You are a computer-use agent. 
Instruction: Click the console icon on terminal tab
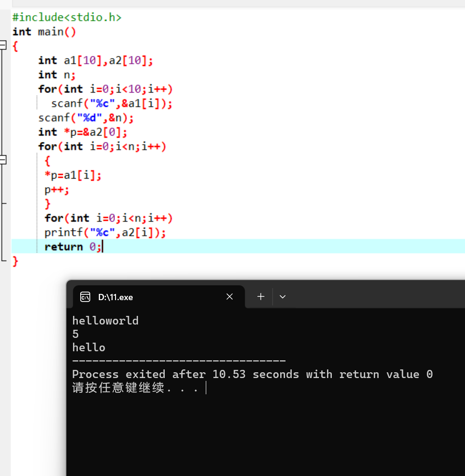(x=85, y=297)
